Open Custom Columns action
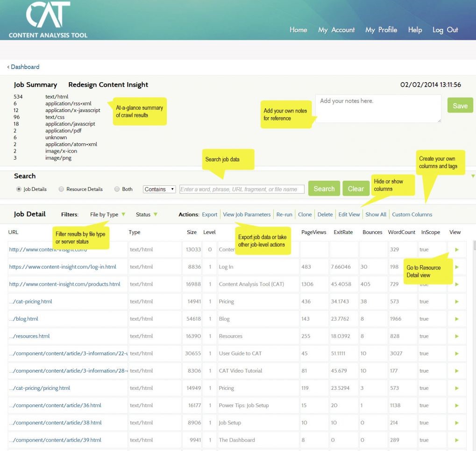 coord(412,214)
